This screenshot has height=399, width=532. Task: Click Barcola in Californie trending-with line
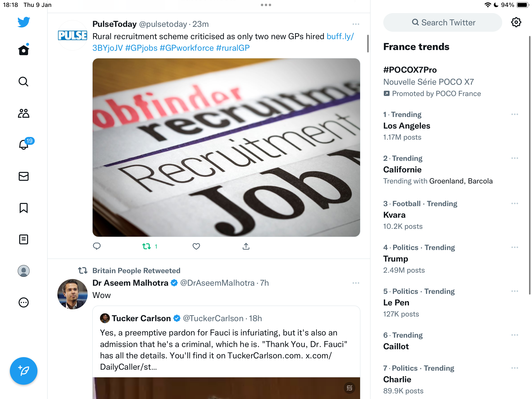(x=480, y=181)
